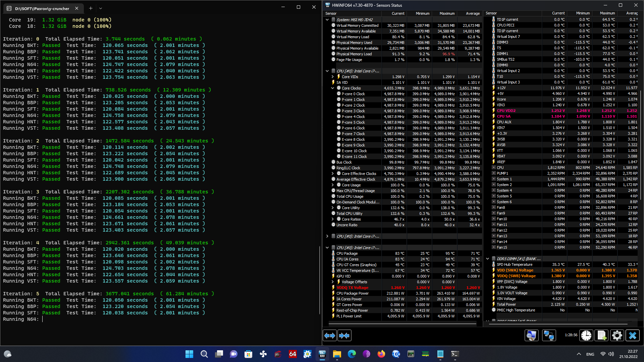
Task: Start logging with the sheet-plus icon
Action: pos(601,336)
